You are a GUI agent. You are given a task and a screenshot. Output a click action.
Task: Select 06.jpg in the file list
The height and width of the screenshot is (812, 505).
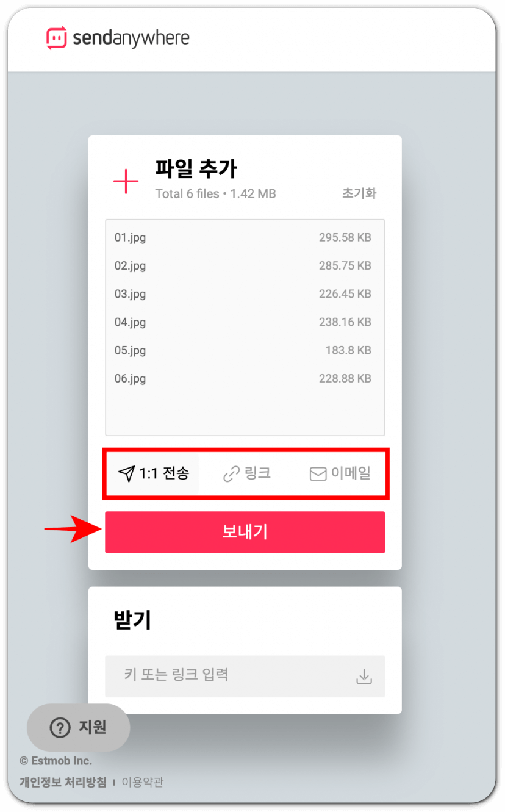pos(245,379)
